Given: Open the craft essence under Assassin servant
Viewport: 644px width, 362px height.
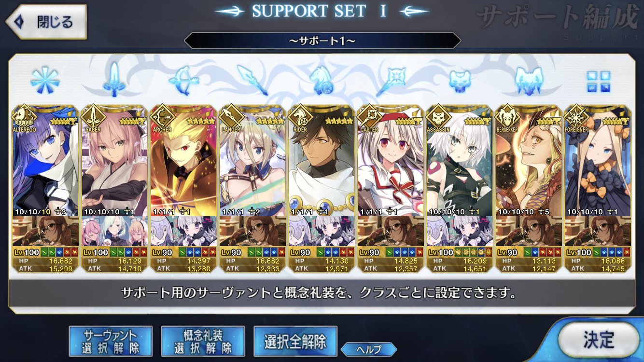Looking at the screenshot, I should click(460, 231).
